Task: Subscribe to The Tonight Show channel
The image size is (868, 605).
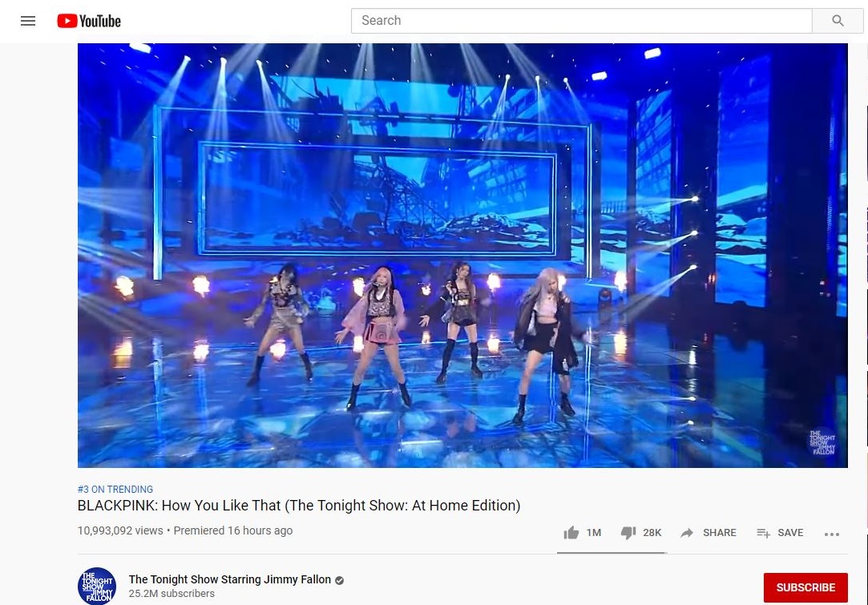Action: coord(805,587)
